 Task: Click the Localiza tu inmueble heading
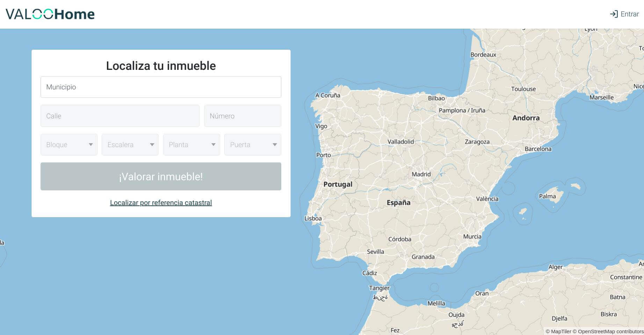point(161,66)
